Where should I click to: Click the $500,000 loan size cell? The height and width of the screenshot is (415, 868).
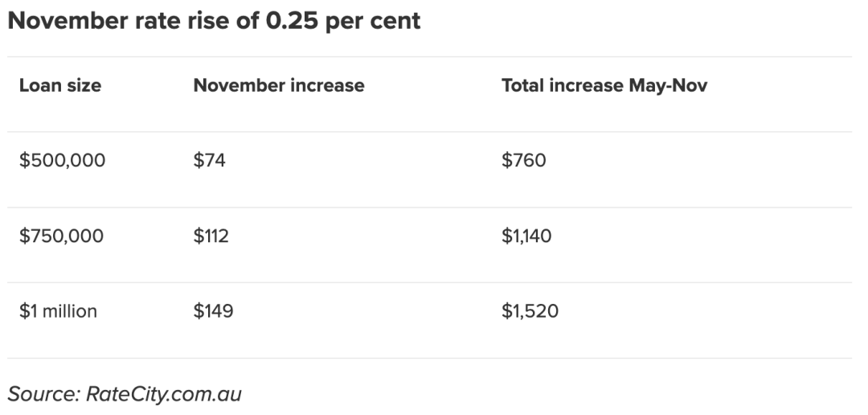pyautogui.click(x=62, y=161)
